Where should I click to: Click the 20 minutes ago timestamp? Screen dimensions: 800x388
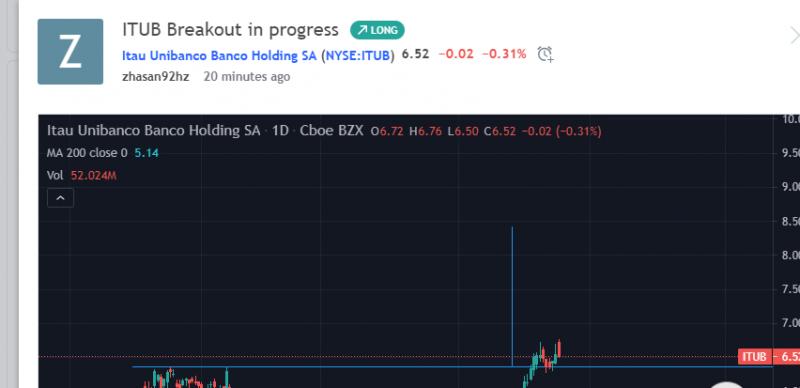[247, 77]
